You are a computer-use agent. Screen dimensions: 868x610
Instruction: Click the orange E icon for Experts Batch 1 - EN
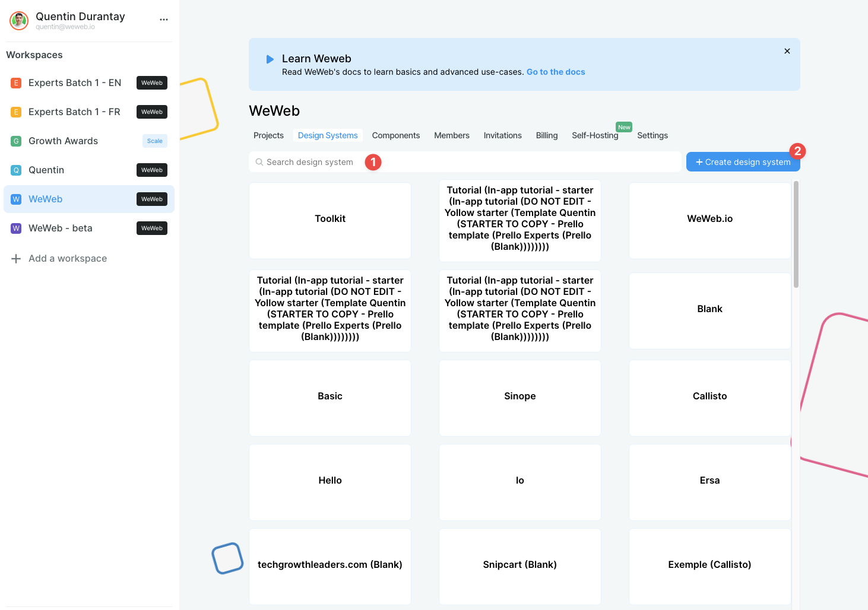point(16,83)
